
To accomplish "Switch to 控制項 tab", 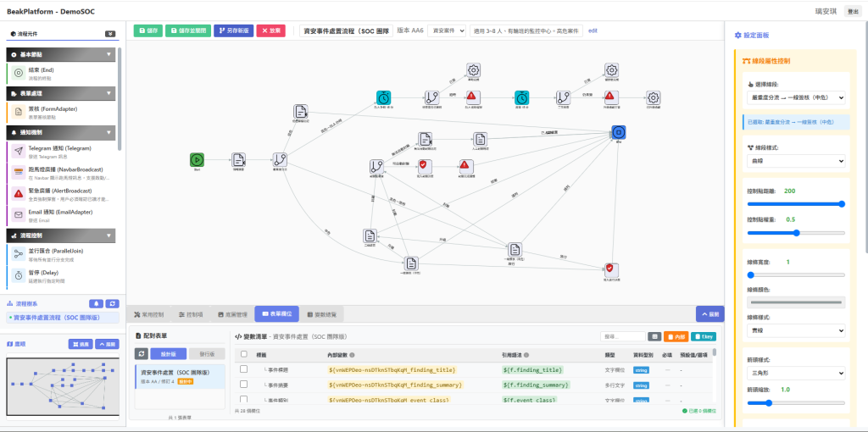I will 191,314.
